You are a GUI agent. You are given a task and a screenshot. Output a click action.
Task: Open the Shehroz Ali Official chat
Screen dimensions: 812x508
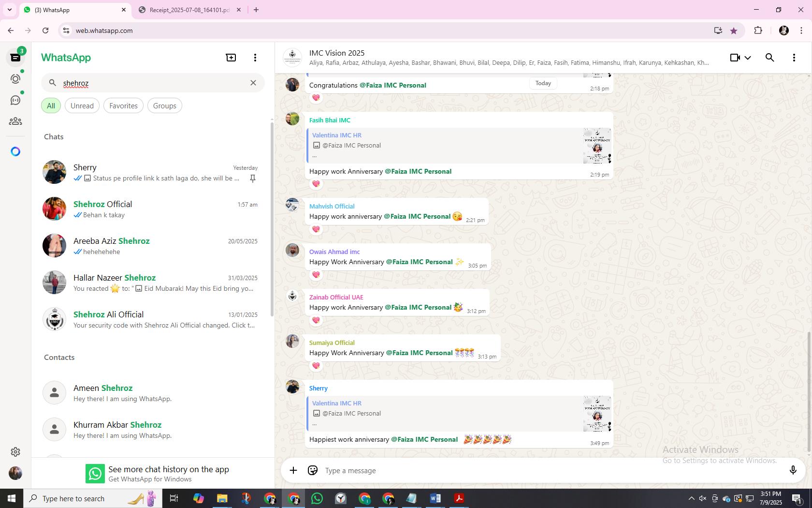pyautogui.click(x=151, y=319)
